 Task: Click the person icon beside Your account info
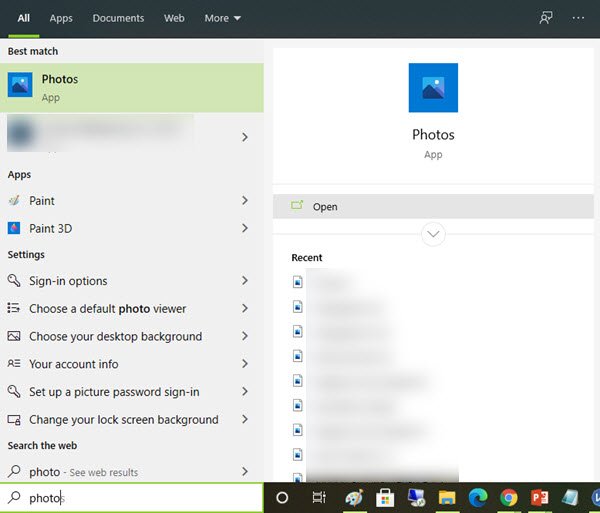[14, 363]
